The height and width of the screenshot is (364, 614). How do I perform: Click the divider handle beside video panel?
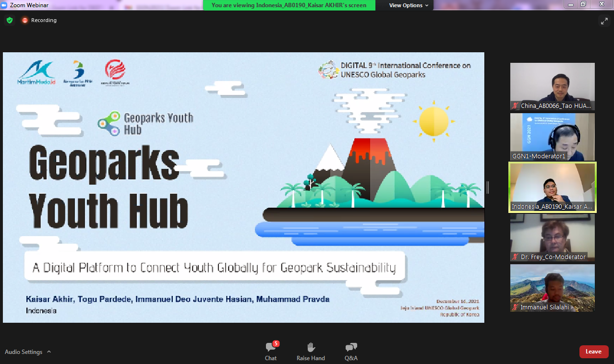coord(488,188)
